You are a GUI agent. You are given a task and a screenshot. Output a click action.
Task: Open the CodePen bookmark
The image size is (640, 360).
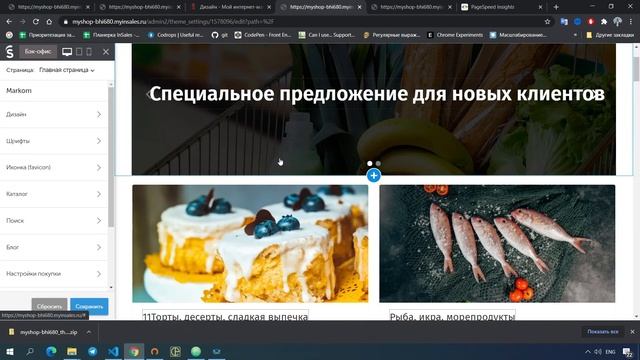(x=263, y=35)
